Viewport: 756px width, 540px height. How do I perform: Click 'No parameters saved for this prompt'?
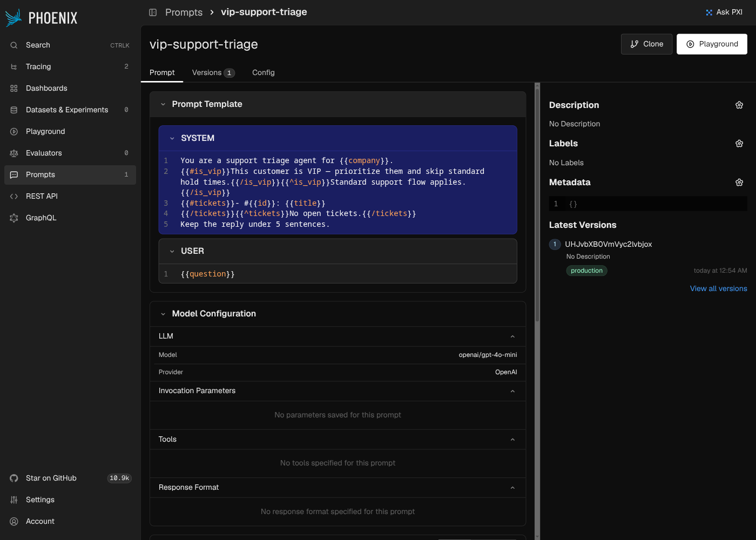[x=337, y=415]
